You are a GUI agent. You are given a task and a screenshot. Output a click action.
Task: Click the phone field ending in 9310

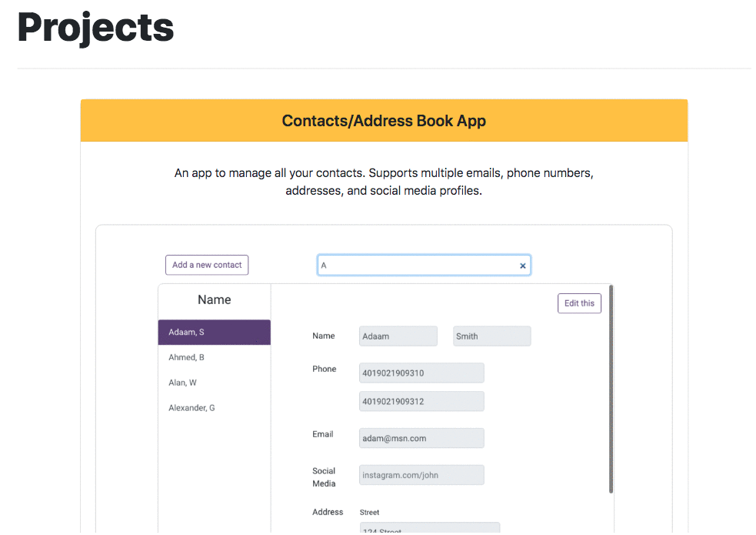click(x=421, y=373)
